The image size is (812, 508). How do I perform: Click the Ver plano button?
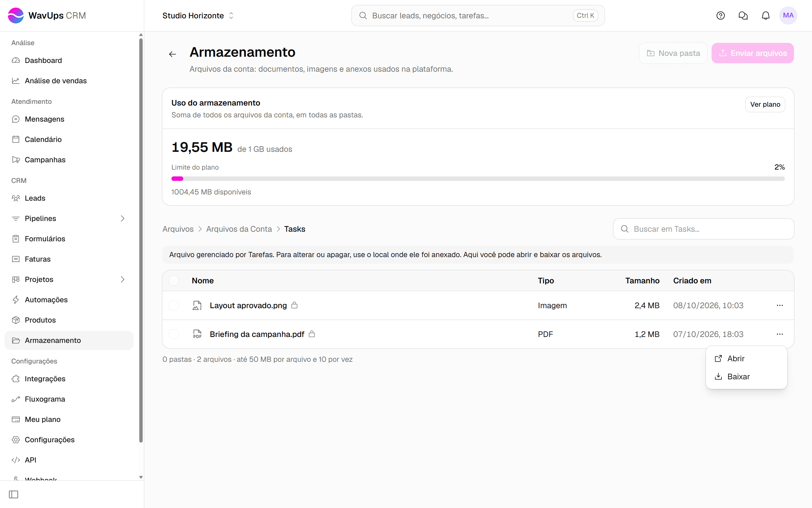[x=765, y=104]
